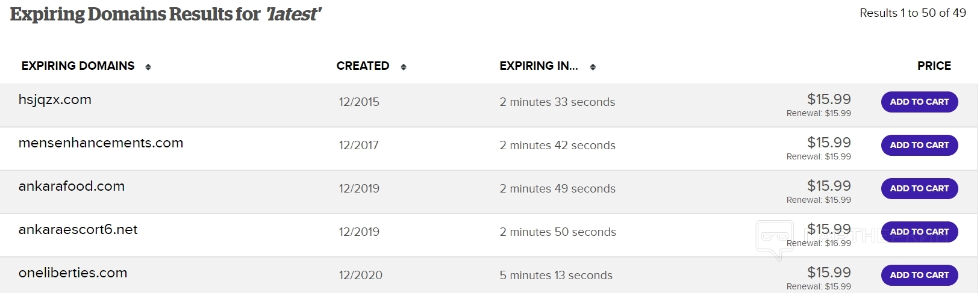Click the CREATED column header label

(x=363, y=66)
